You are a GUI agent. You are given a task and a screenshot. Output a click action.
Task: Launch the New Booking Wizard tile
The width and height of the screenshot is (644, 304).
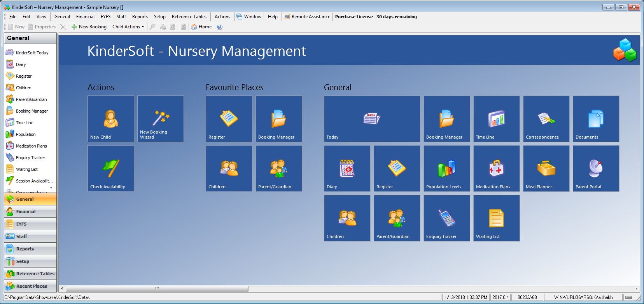click(x=161, y=119)
